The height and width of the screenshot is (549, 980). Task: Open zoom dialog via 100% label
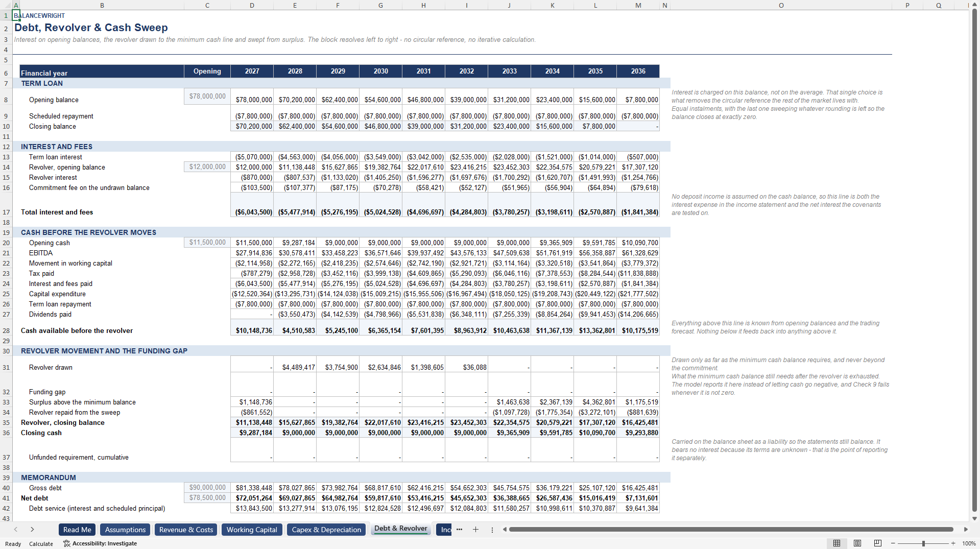coord(969,543)
